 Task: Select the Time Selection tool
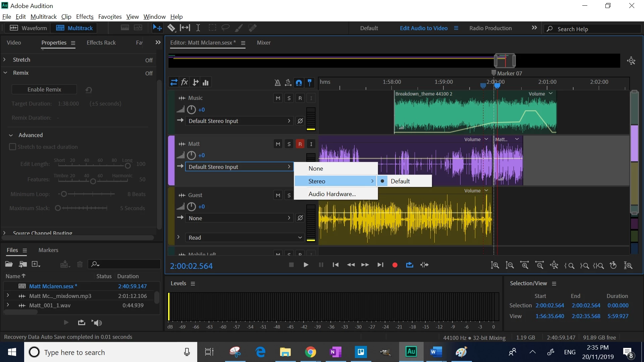(x=198, y=28)
